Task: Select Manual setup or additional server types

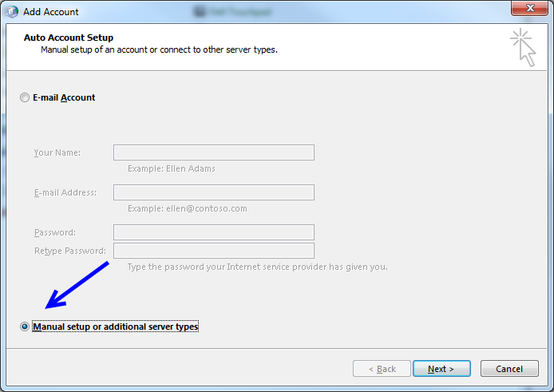Action: 25,327
